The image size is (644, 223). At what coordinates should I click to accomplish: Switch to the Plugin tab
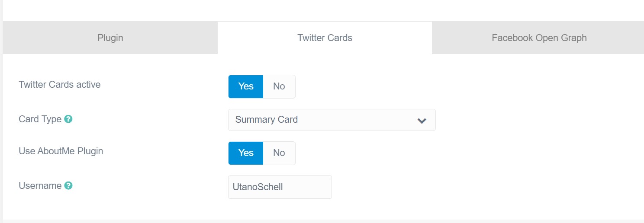[x=110, y=38]
